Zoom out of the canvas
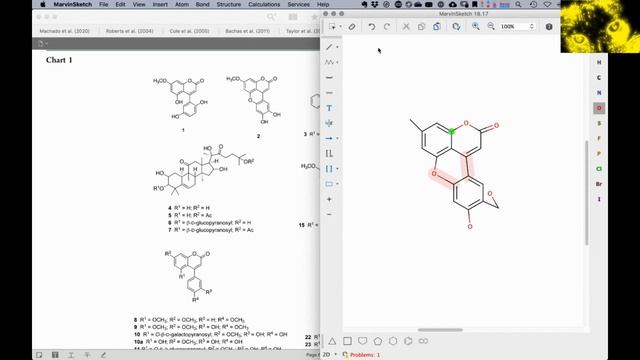Image resolution: width=640 pixels, height=360 pixels. coord(491,27)
